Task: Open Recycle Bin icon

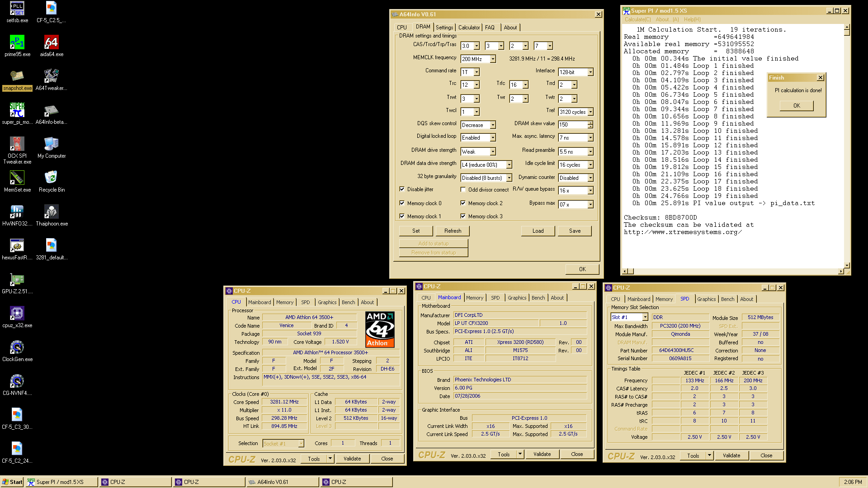Action: pyautogui.click(x=51, y=182)
